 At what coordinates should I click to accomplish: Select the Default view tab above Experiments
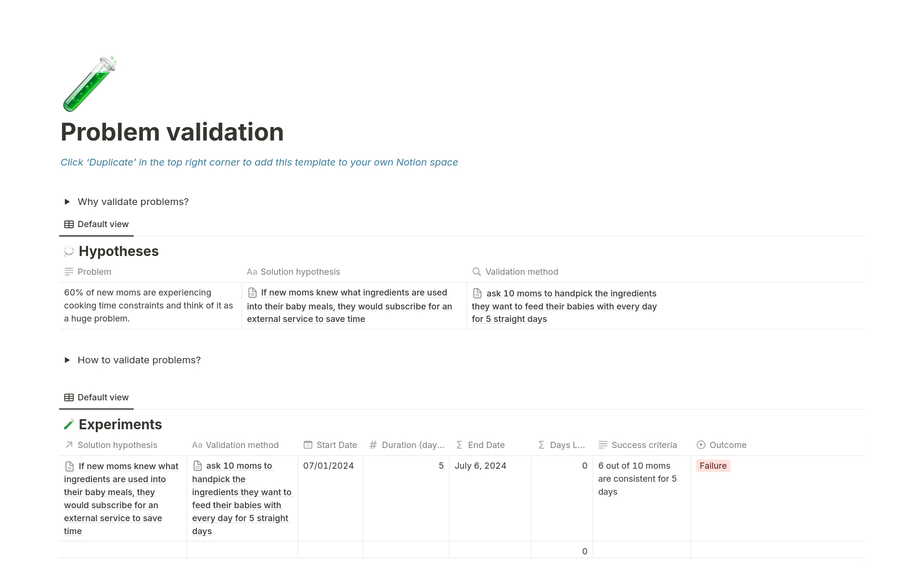(x=97, y=397)
